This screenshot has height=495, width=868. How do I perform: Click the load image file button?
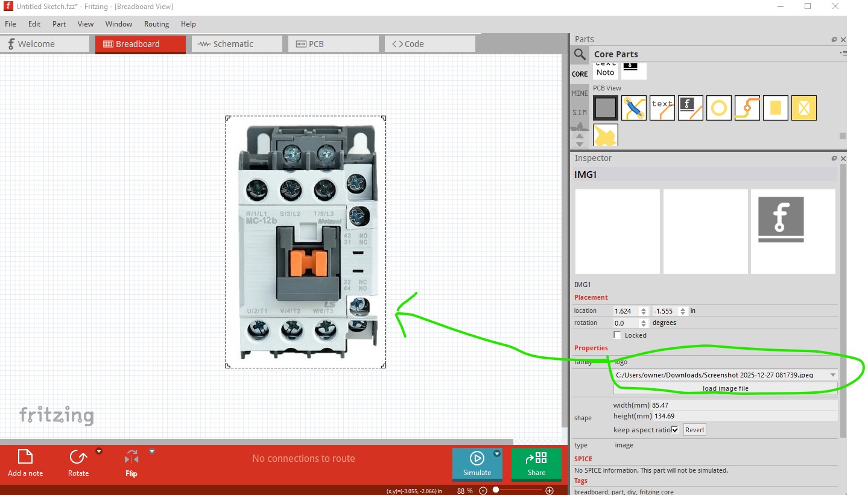[725, 388]
